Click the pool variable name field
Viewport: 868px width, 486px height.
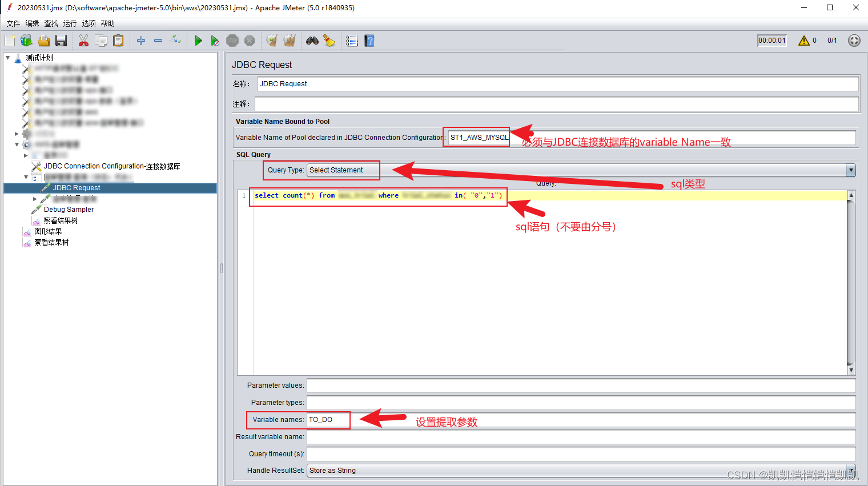coord(652,138)
